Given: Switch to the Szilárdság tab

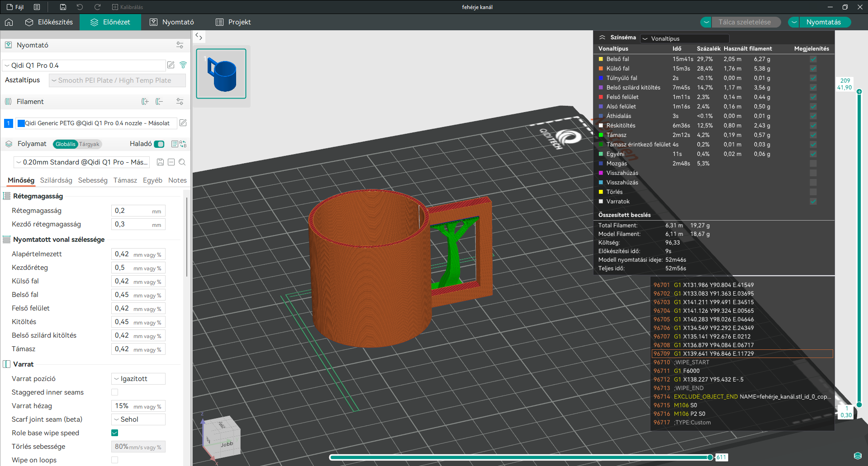Looking at the screenshot, I should pyautogui.click(x=56, y=180).
